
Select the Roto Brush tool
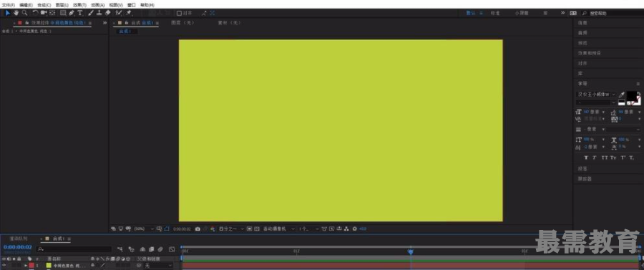[119, 13]
